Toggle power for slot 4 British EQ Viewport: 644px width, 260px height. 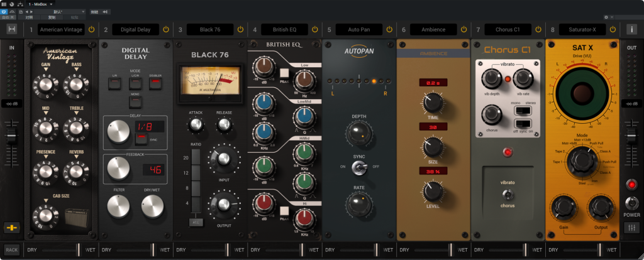314,30
